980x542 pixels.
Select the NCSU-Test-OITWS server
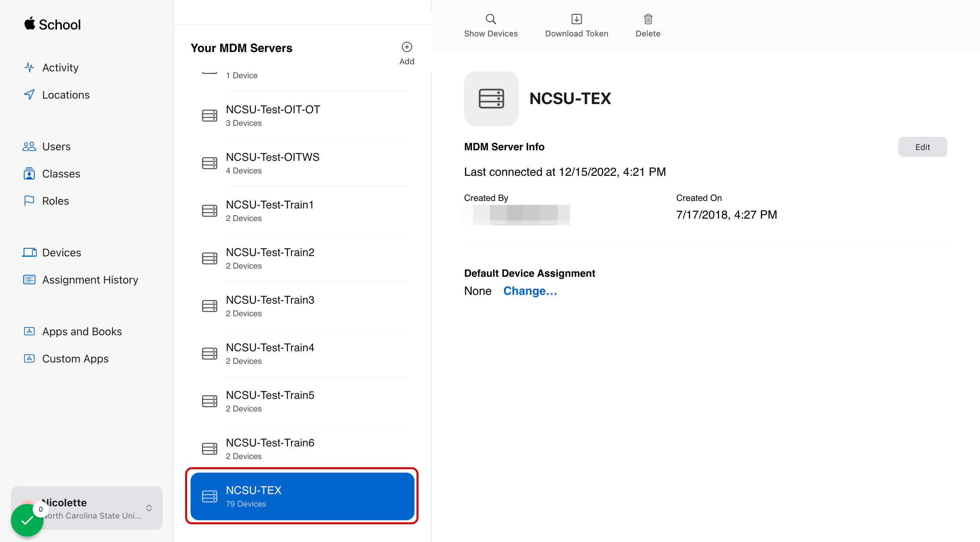click(303, 163)
